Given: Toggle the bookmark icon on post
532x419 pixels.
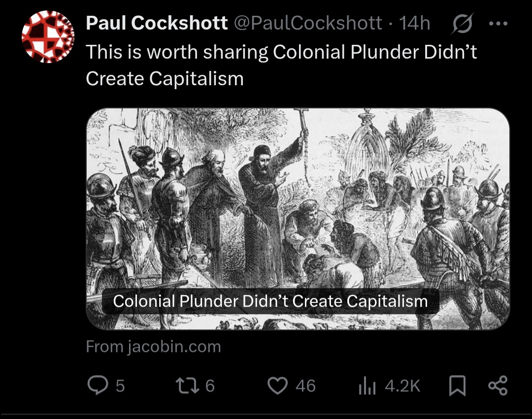Looking at the screenshot, I should [x=458, y=386].
